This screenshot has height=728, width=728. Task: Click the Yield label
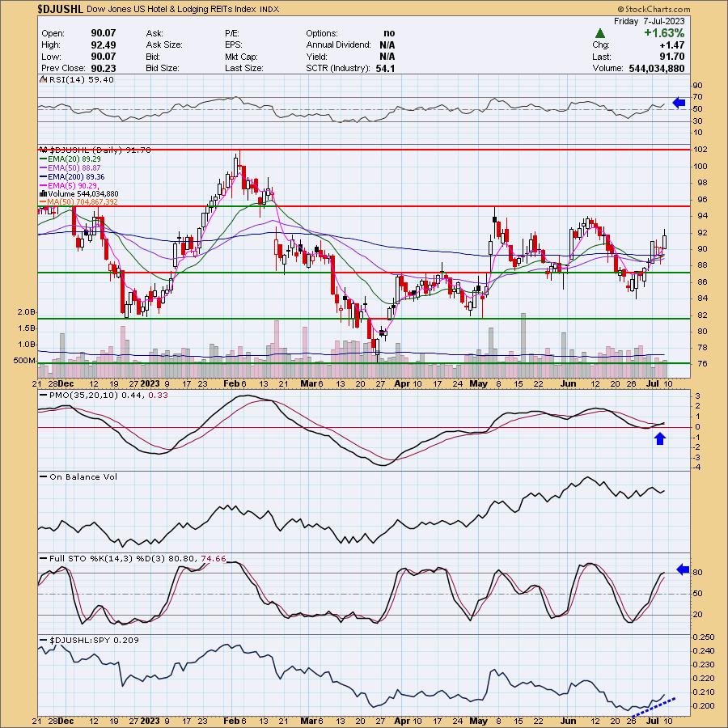point(316,56)
